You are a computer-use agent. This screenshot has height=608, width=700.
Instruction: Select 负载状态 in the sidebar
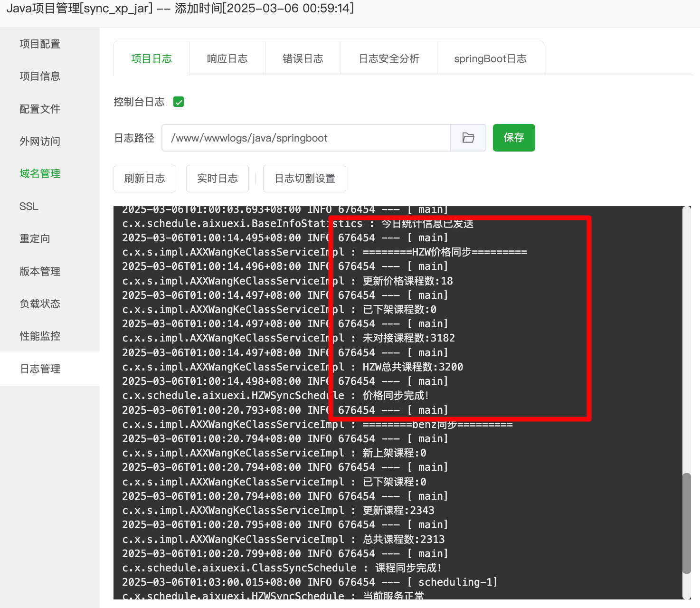40,304
